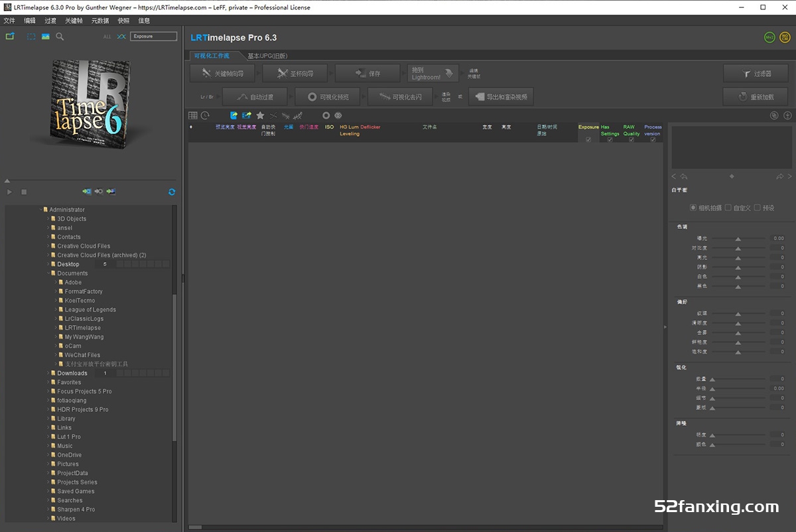Screen dimensions: 796x532
Task: Expand the Creative Cloud Files folder
Action: tap(48, 246)
